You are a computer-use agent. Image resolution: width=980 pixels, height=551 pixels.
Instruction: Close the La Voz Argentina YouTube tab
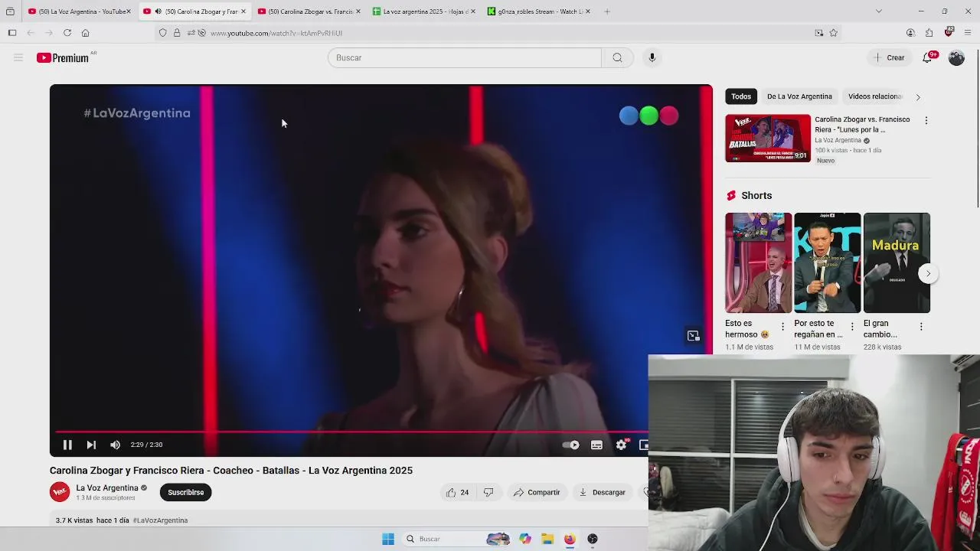click(x=128, y=11)
